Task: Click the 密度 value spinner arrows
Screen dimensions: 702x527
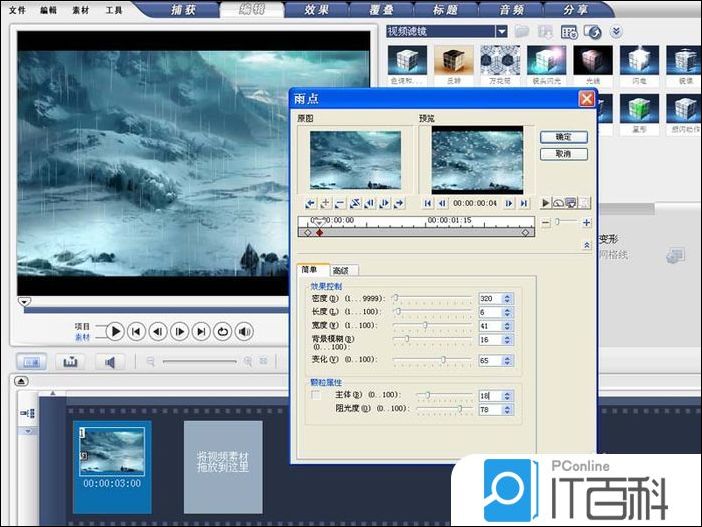Action: tap(508, 298)
